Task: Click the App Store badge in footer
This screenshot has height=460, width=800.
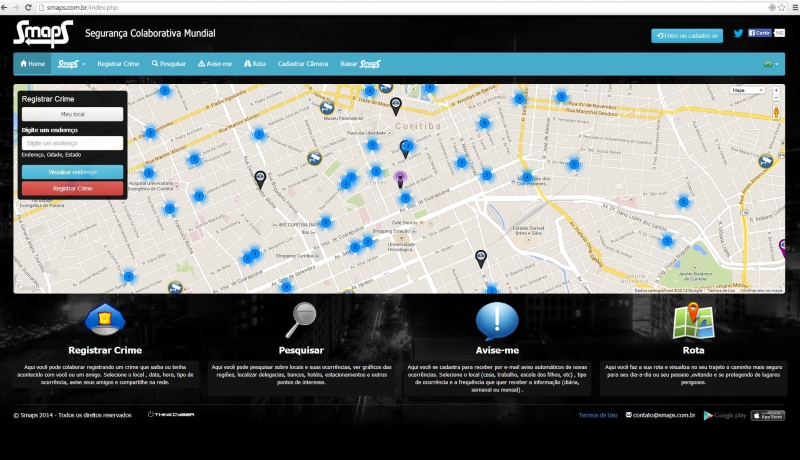Action: point(767,415)
